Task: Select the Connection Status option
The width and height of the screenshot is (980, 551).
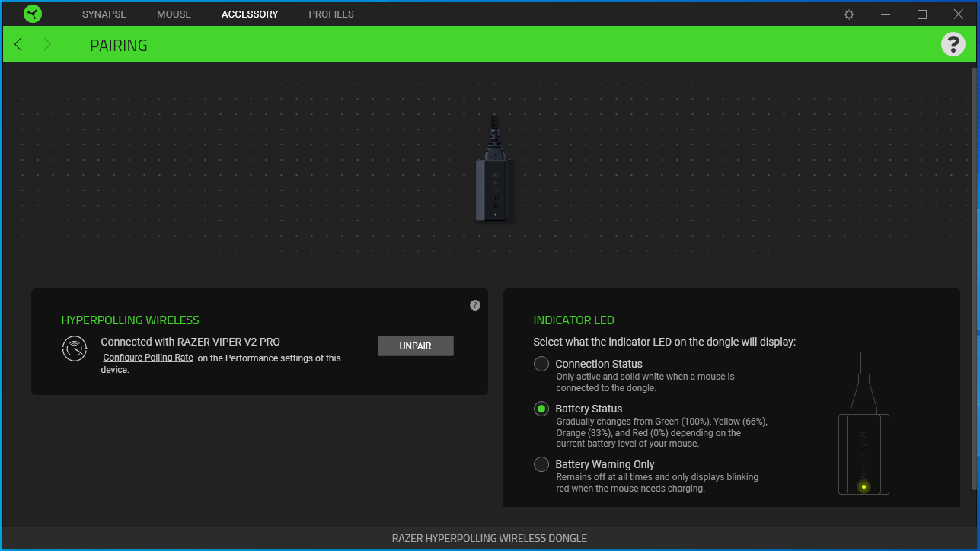Action: click(x=541, y=364)
